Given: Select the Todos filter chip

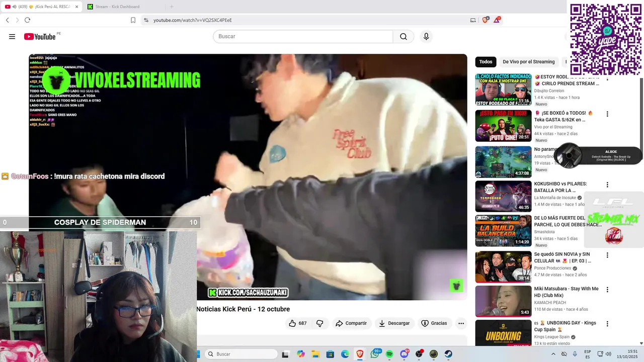Looking at the screenshot, I should click(x=486, y=62).
